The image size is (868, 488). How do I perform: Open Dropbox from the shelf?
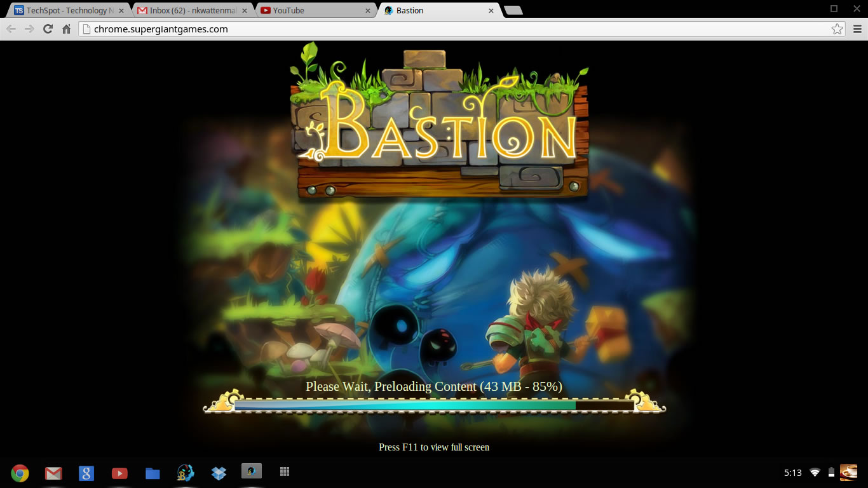219,473
